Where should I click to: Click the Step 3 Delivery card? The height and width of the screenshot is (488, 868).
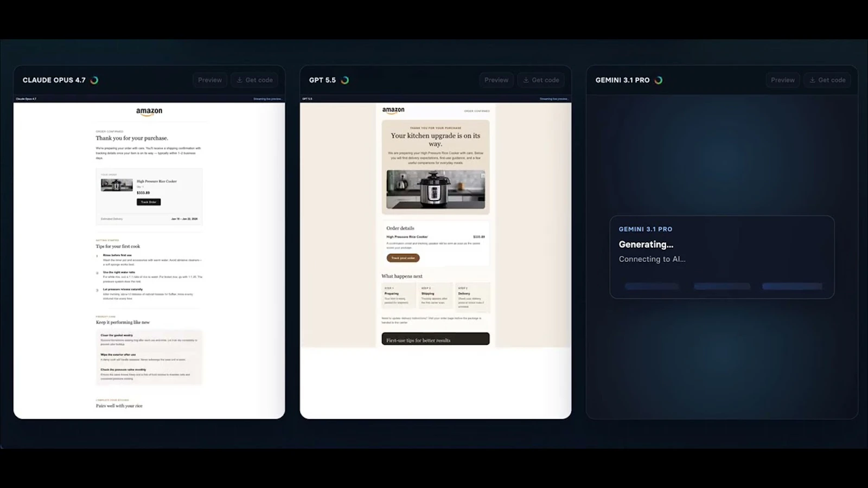(473, 298)
